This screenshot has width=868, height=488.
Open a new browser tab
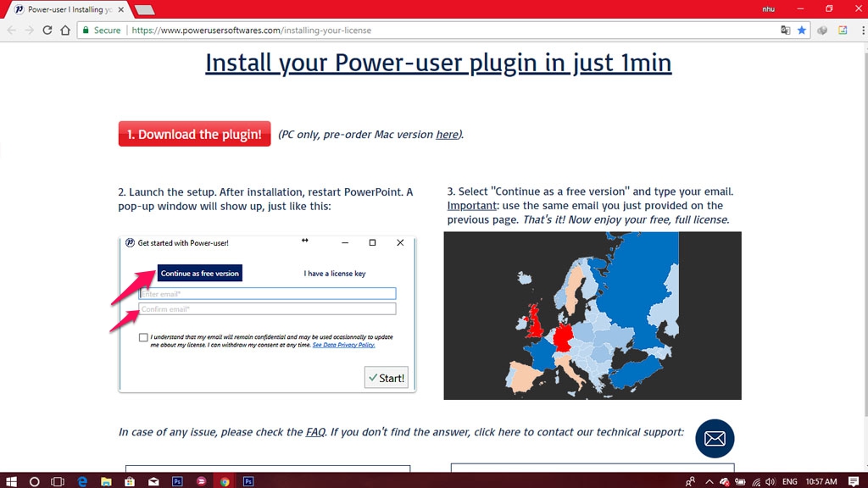click(144, 10)
